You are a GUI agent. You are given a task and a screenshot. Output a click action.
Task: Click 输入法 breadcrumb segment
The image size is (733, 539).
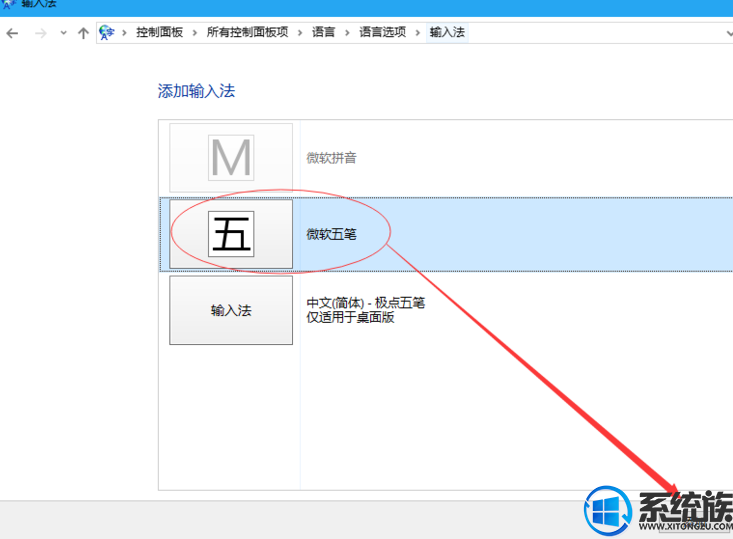(x=447, y=32)
